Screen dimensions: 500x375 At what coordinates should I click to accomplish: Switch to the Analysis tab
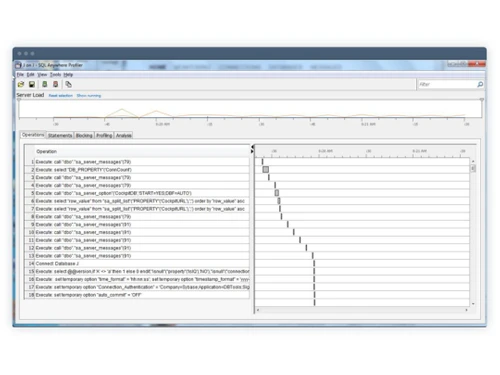124,135
